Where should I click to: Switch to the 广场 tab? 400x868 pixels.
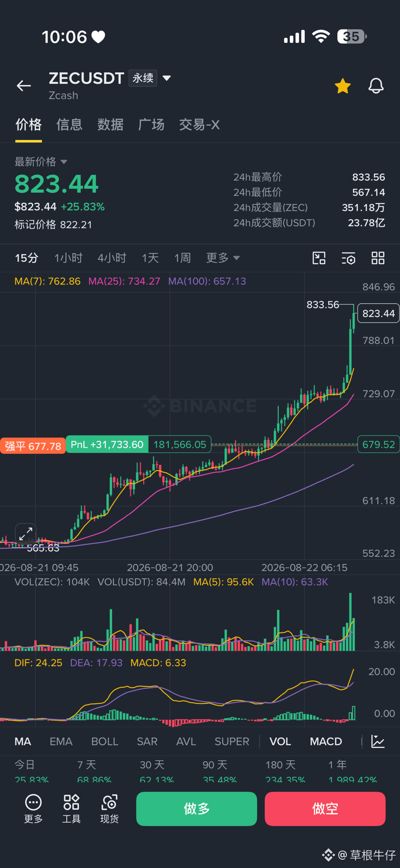(151, 125)
